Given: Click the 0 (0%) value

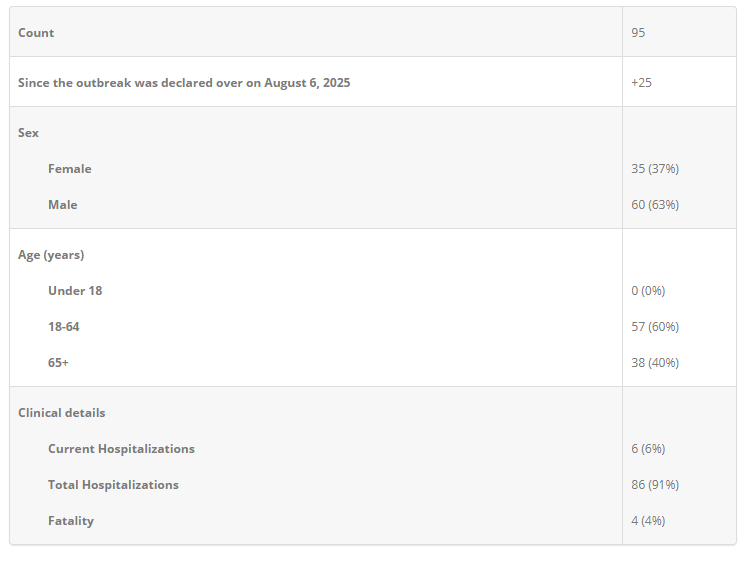Looking at the screenshot, I should (648, 291).
